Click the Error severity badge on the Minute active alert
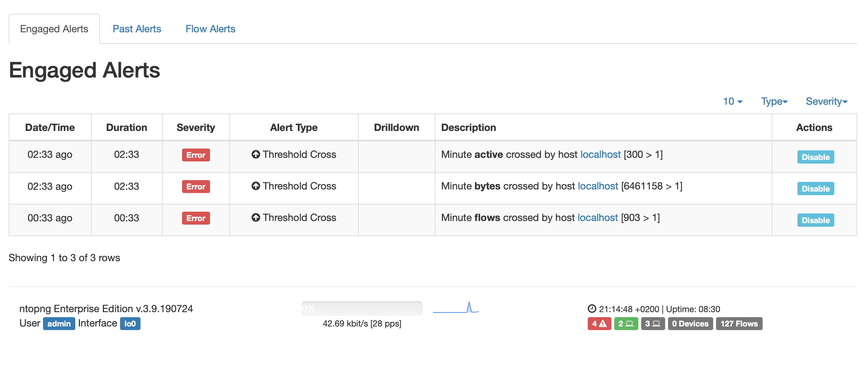The image size is (868, 376). (196, 155)
